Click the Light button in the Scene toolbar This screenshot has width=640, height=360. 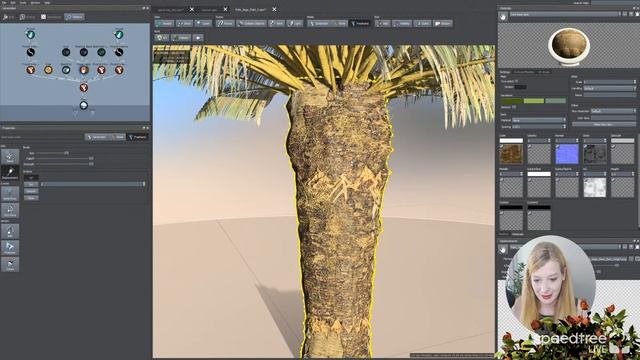pyautogui.click(x=295, y=24)
